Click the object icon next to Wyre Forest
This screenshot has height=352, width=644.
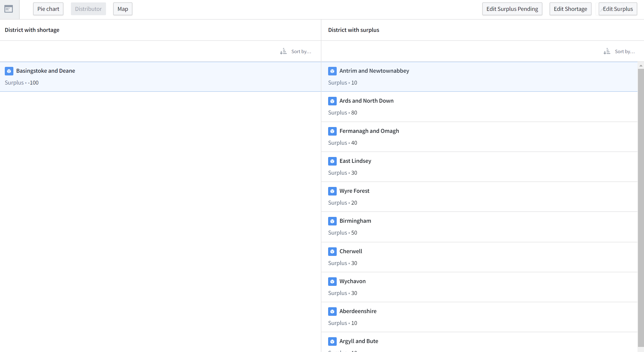coord(332,191)
